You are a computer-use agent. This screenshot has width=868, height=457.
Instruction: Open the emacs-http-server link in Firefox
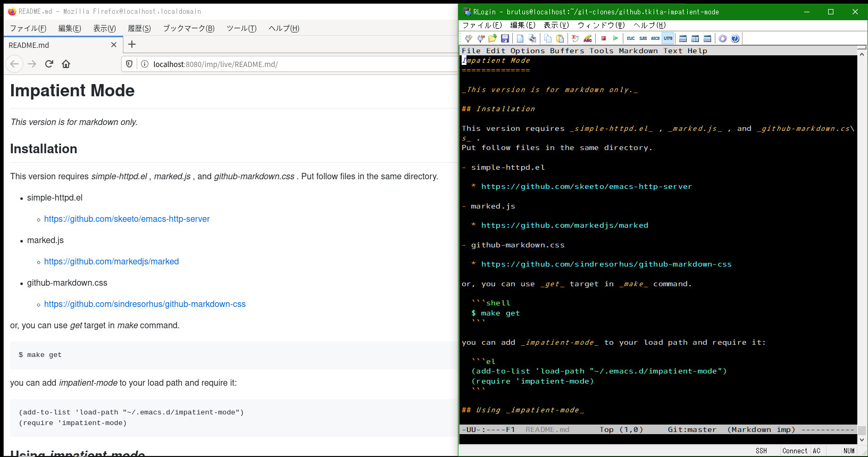tap(127, 219)
